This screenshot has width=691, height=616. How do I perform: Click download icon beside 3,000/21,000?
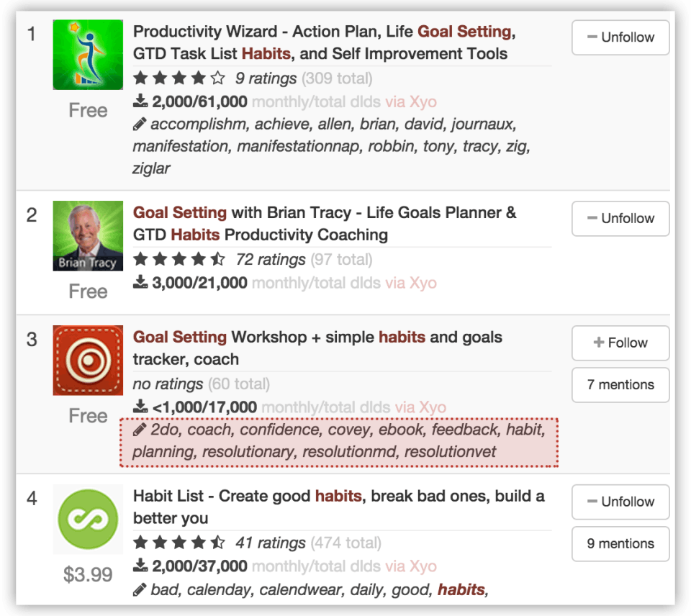click(140, 282)
